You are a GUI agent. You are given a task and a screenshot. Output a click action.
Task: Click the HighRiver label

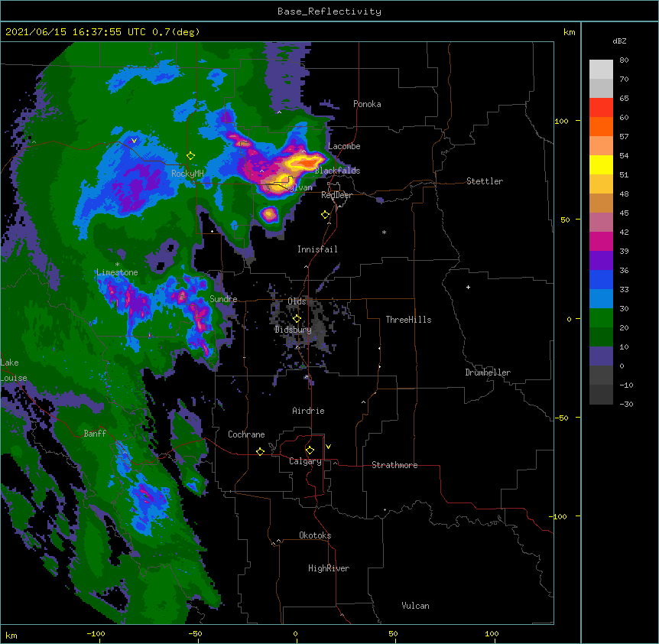(329, 568)
